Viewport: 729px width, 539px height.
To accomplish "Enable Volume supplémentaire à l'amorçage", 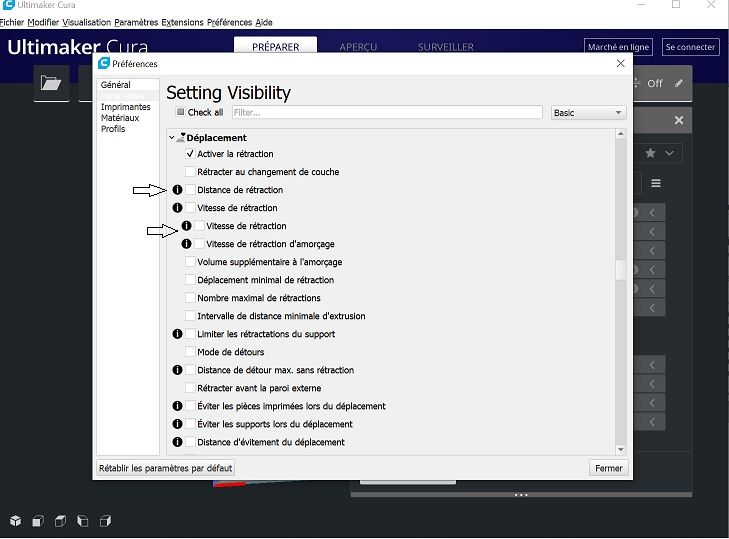I will click(190, 262).
